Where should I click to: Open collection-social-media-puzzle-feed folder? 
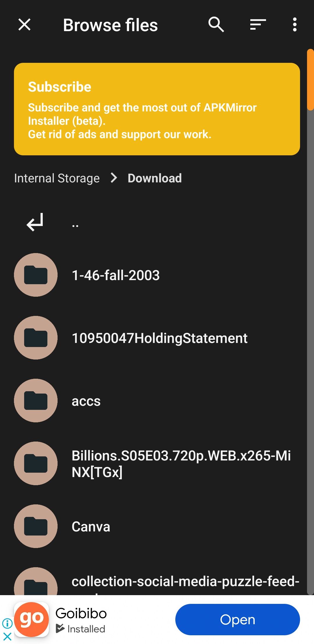[157, 581]
